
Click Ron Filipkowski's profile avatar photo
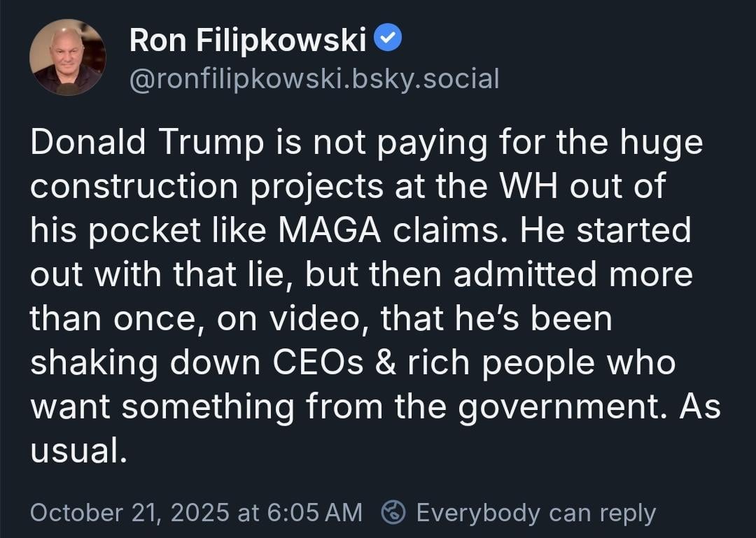tap(68, 57)
